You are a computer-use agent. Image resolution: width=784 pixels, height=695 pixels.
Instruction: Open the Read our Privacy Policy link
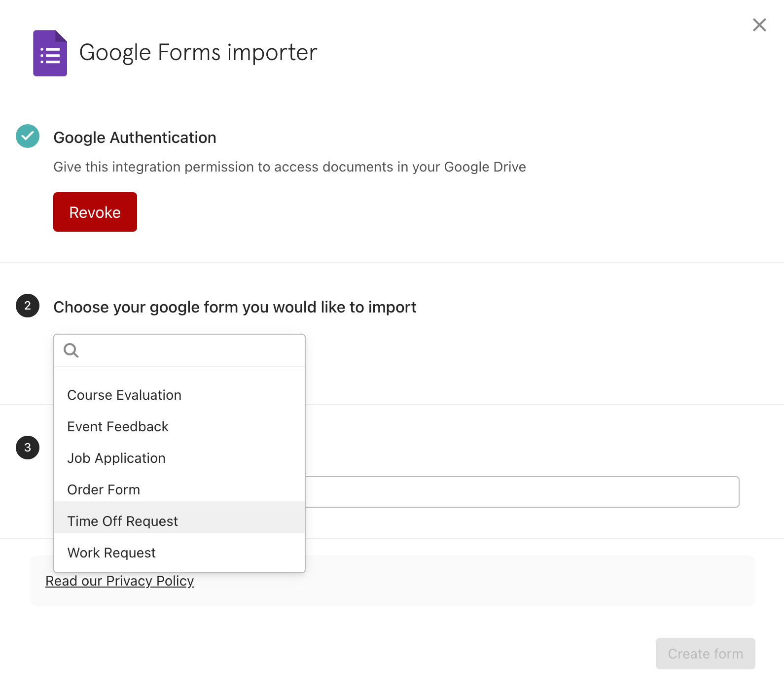pyautogui.click(x=120, y=581)
